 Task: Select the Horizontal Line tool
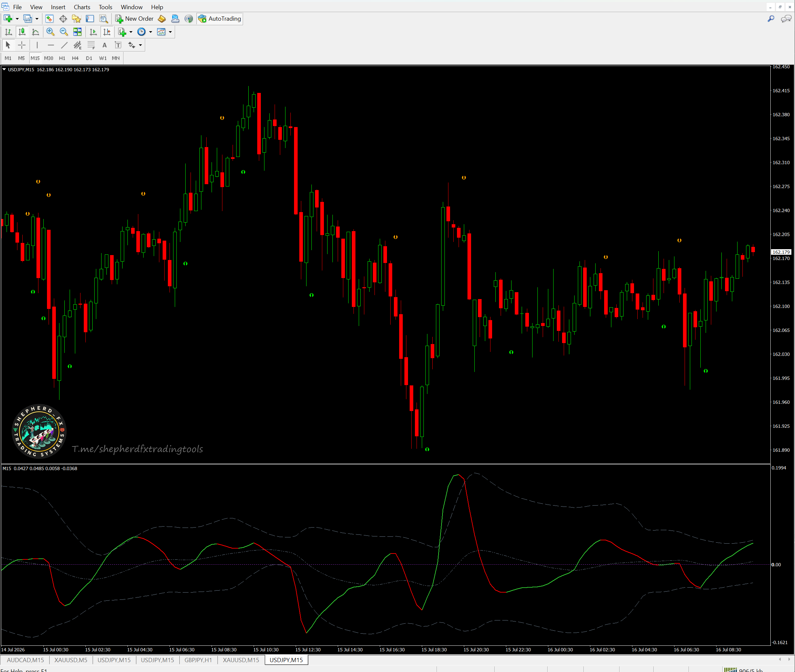point(51,45)
